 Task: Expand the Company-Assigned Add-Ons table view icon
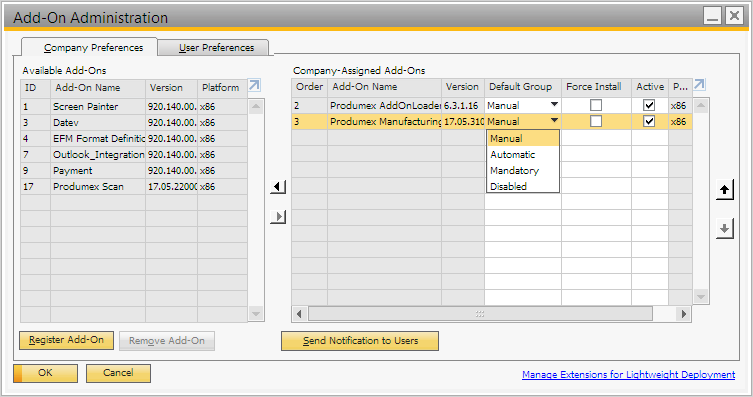point(699,85)
